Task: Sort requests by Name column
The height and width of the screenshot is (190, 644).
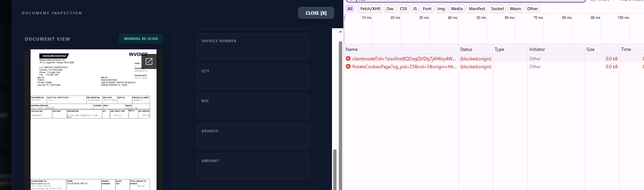Action: [401, 49]
